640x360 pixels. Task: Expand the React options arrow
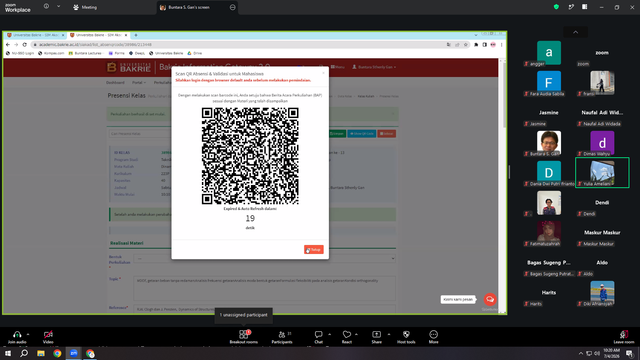tap(356, 334)
